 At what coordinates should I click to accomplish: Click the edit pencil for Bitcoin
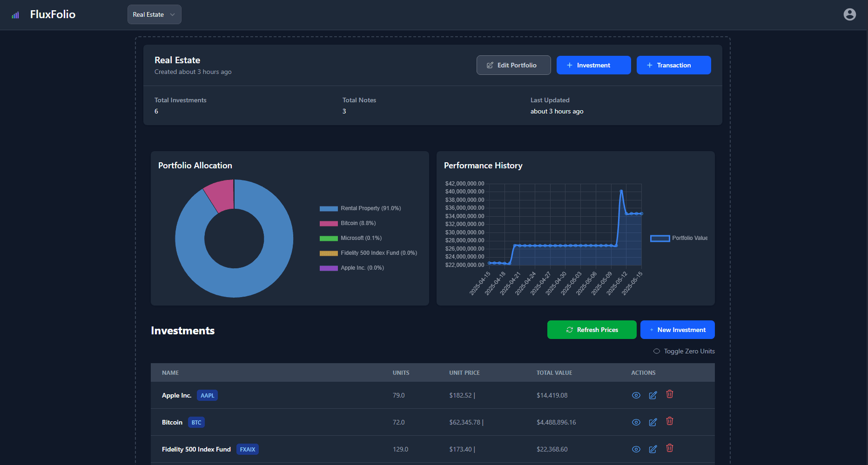click(x=653, y=422)
